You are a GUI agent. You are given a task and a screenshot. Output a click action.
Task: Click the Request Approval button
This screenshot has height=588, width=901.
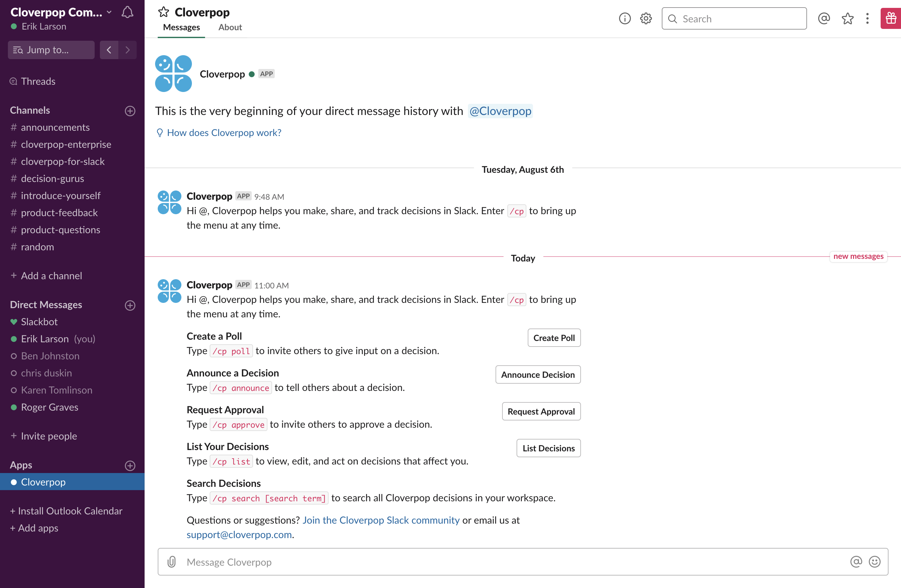pos(541,411)
